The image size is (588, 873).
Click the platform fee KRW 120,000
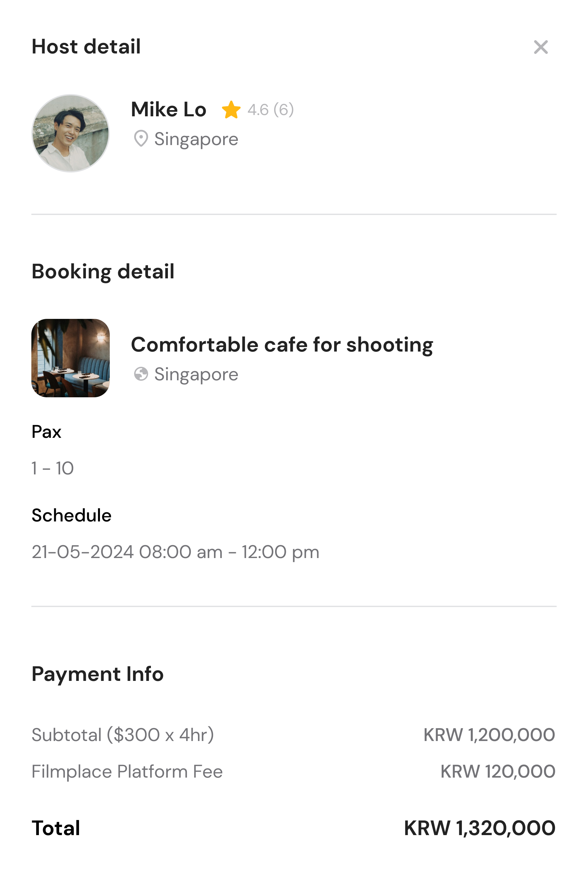498,772
